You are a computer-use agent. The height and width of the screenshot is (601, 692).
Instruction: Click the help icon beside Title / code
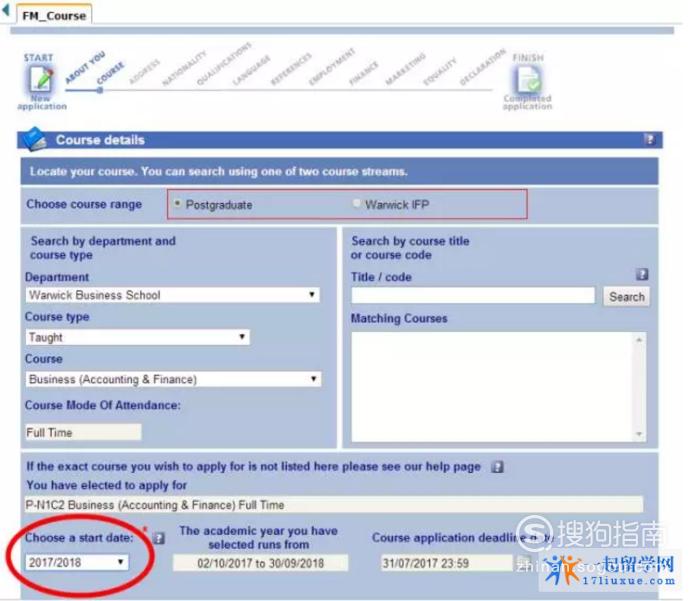pos(642,274)
